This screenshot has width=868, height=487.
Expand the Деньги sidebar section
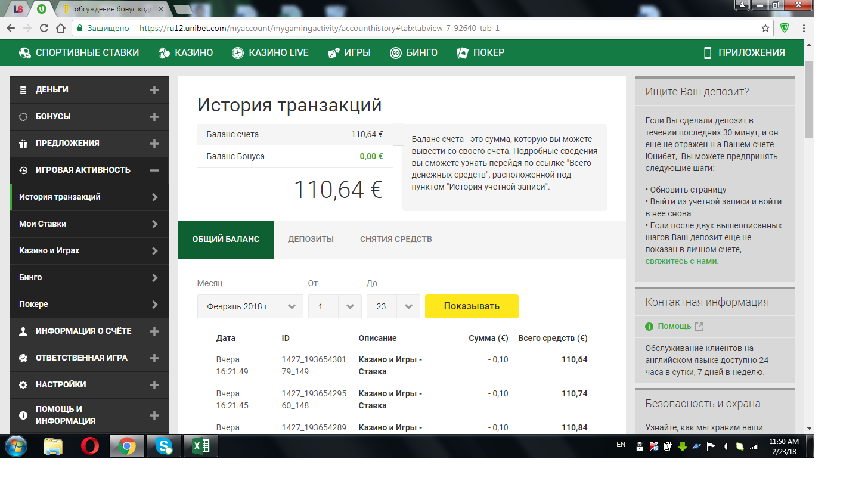point(154,90)
